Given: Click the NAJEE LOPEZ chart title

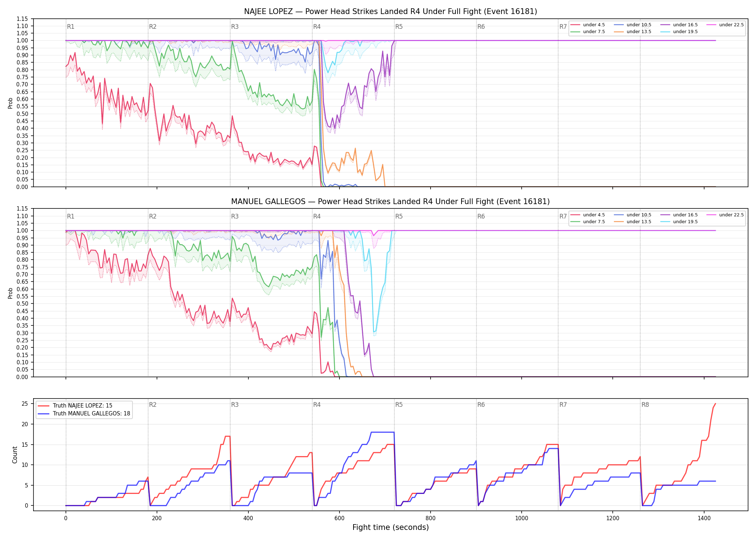Looking at the screenshot, I should point(391,12).
